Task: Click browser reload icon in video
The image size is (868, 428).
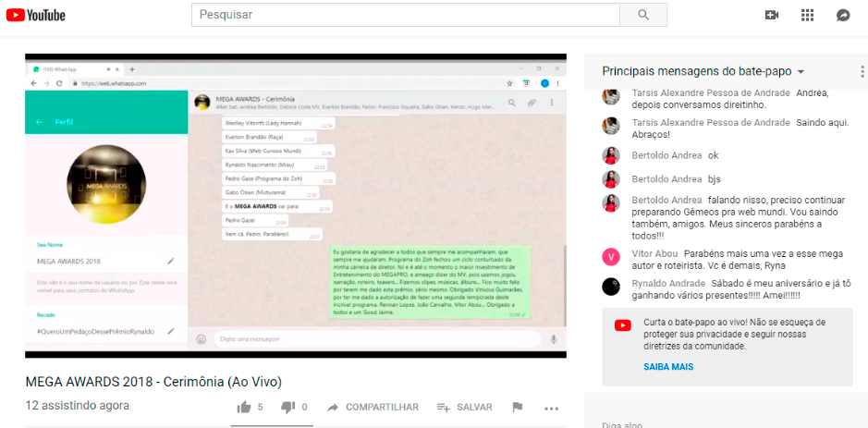Action: pyautogui.click(x=59, y=83)
